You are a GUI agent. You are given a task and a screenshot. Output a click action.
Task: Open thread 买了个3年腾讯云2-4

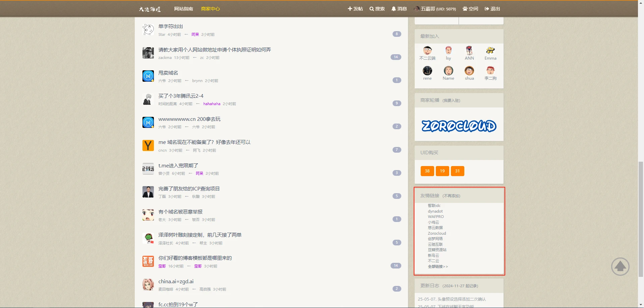point(181,96)
